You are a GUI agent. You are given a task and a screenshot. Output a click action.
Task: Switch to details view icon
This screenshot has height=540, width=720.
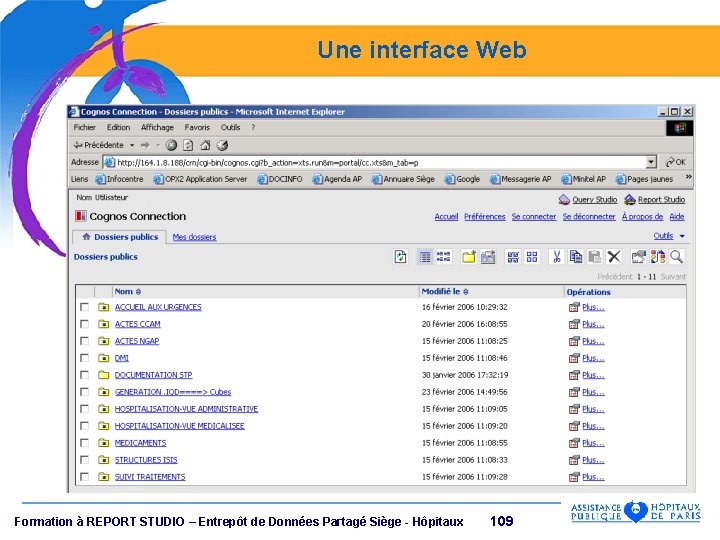click(x=444, y=257)
